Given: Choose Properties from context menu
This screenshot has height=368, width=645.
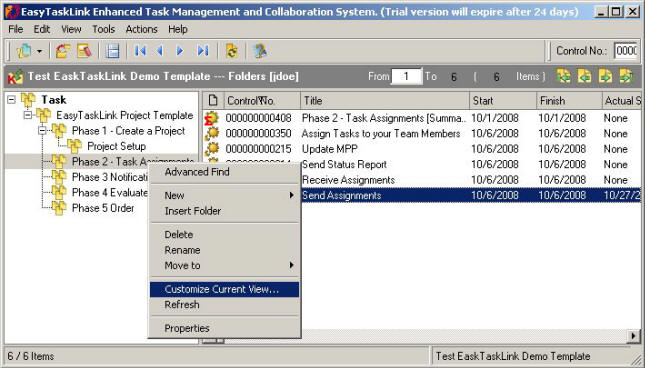Looking at the screenshot, I should (224, 328).
